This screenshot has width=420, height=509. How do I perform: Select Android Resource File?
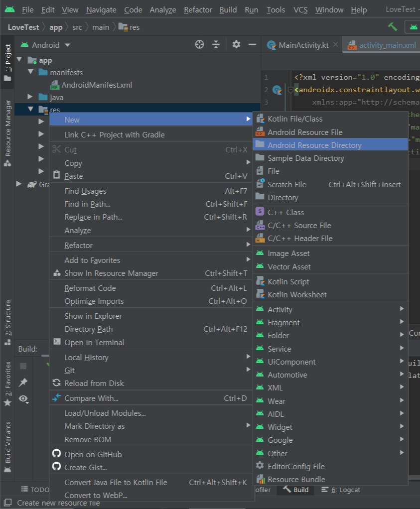coord(330,132)
